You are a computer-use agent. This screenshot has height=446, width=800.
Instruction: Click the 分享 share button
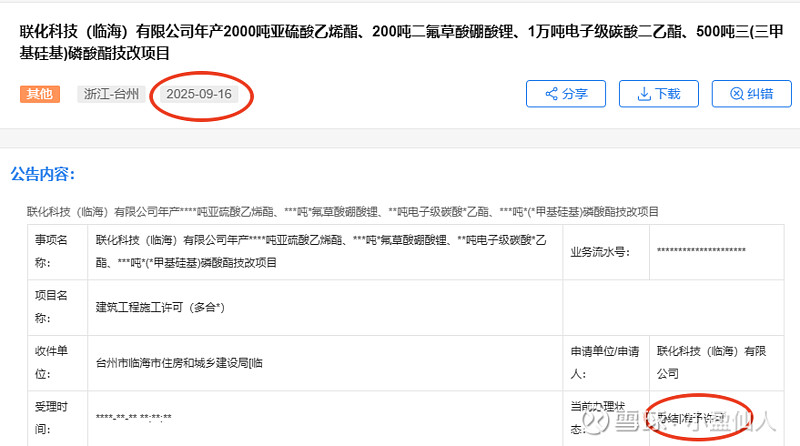click(566, 94)
